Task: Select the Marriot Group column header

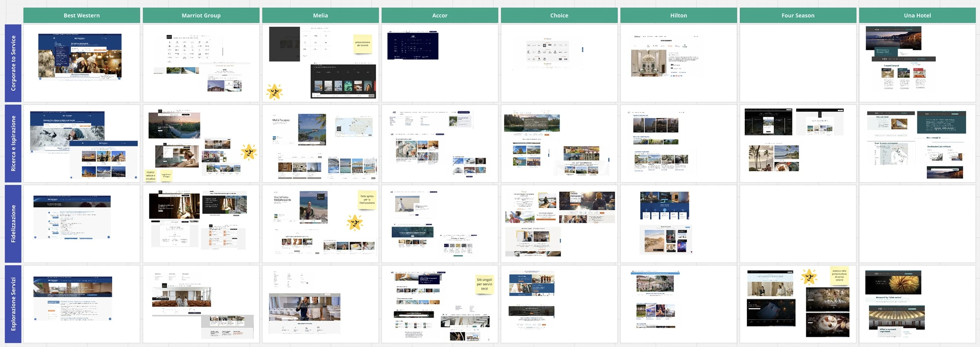Action: click(201, 15)
